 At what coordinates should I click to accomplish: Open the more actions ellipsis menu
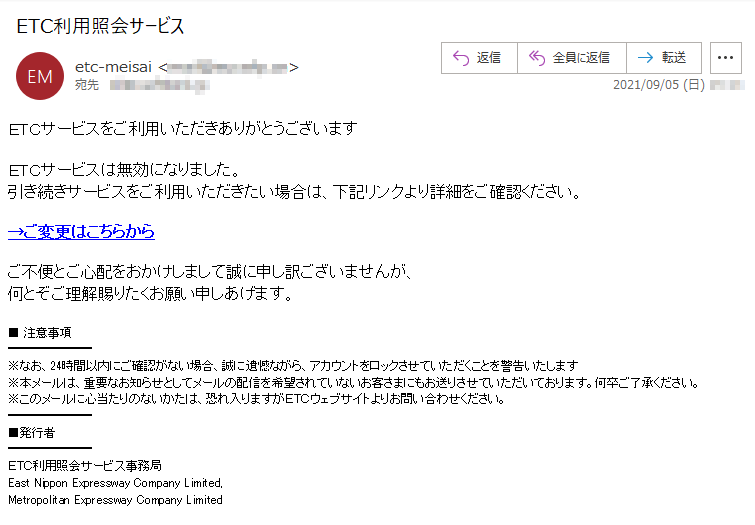(726, 58)
